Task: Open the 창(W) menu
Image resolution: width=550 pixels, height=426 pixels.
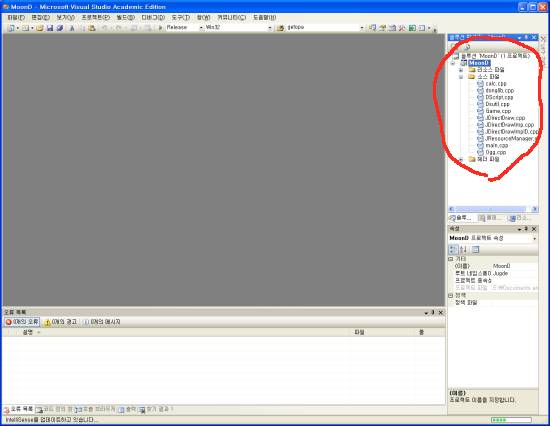Action: (x=203, y=18)
